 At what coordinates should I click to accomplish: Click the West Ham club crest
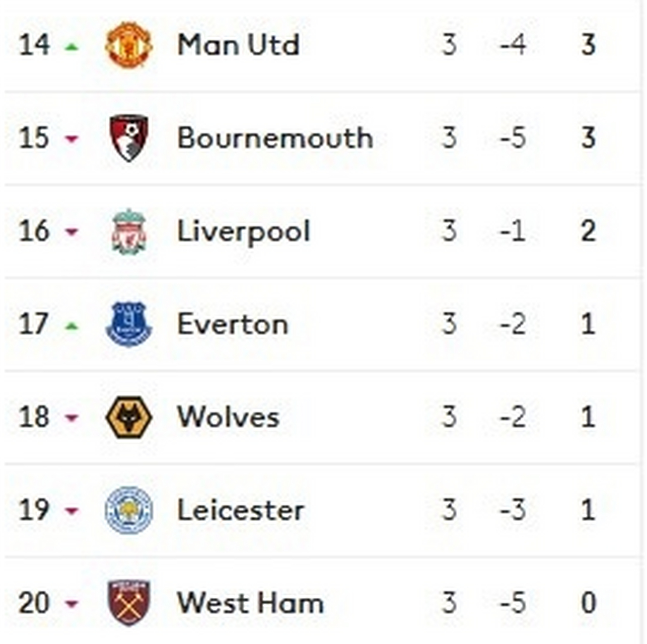point(129,603)
